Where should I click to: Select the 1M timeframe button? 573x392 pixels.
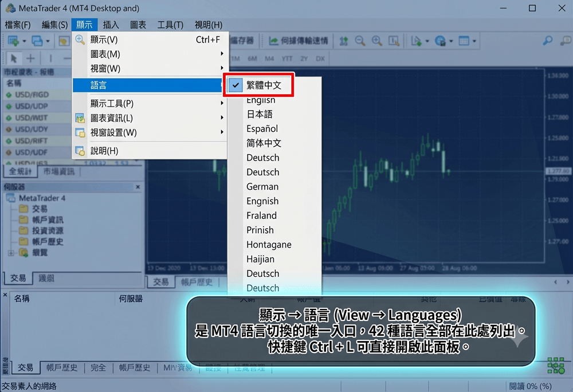tap(236, 58)
